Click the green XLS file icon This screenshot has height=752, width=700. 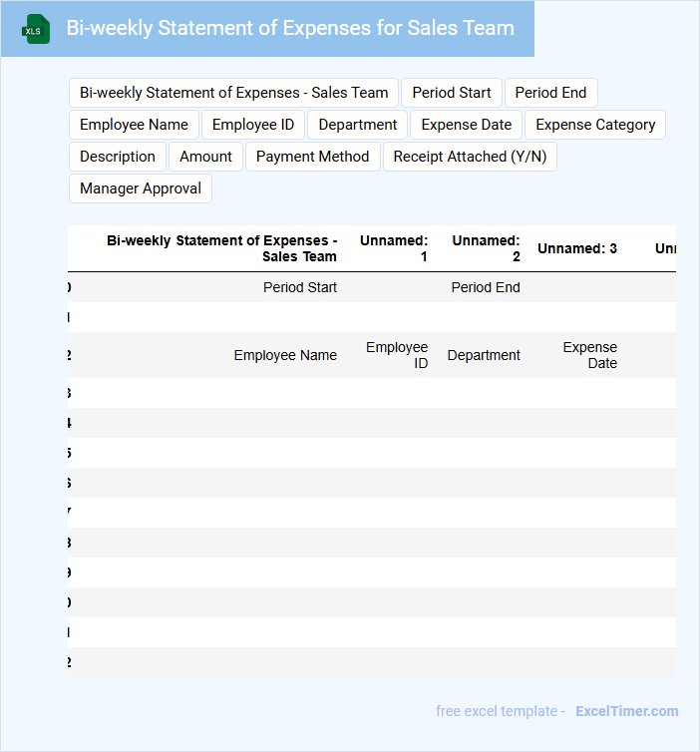click(x=36, y=29)
